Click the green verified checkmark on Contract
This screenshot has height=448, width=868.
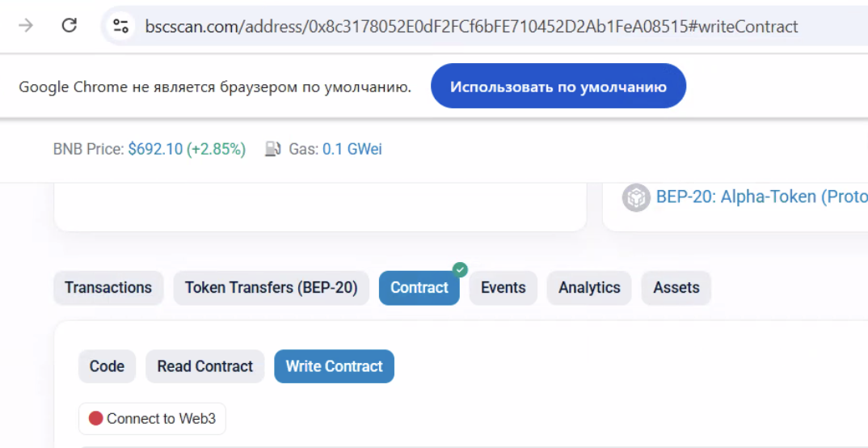(460, 269)
